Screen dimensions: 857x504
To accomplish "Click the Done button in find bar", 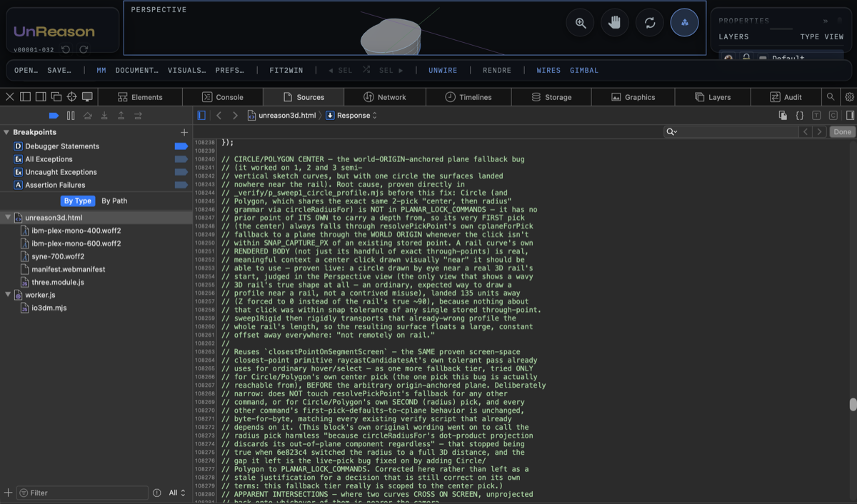I will tap(843, 131).
